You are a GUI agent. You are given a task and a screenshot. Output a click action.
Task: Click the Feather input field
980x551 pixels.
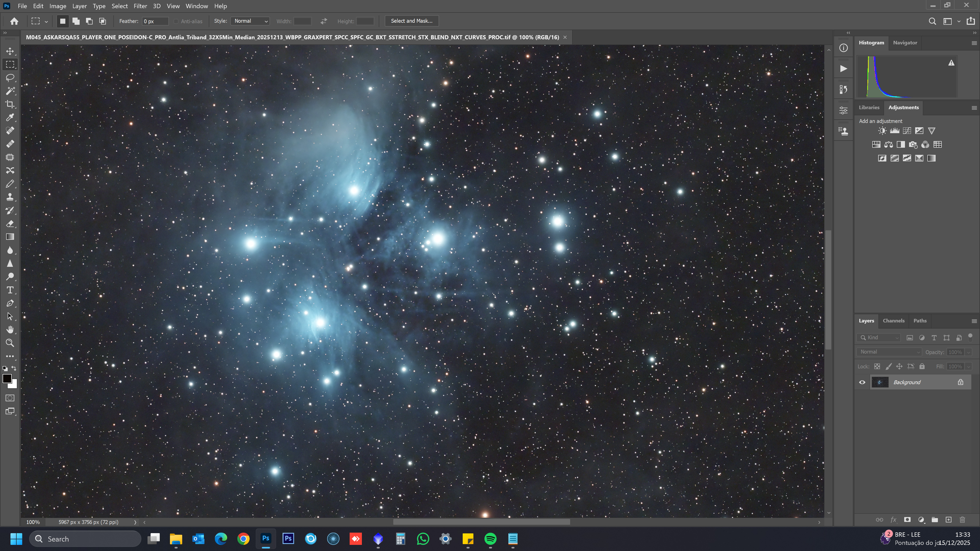pos(155,21)
